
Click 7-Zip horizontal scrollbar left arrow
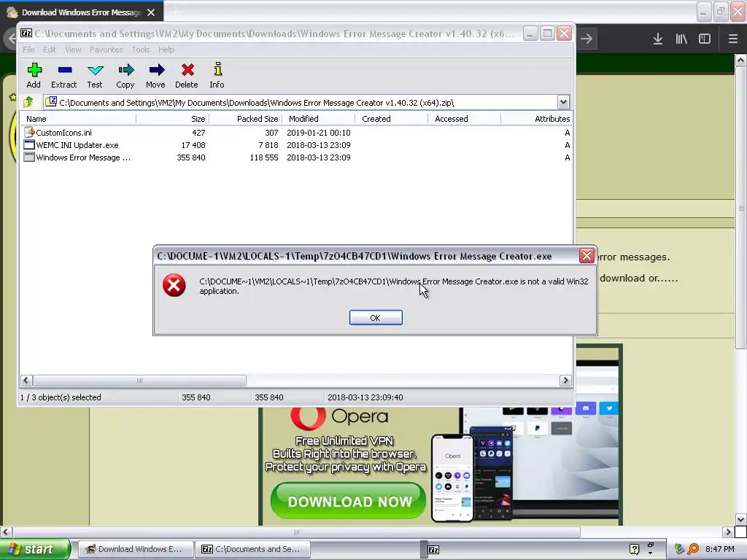tap(26, 380)
